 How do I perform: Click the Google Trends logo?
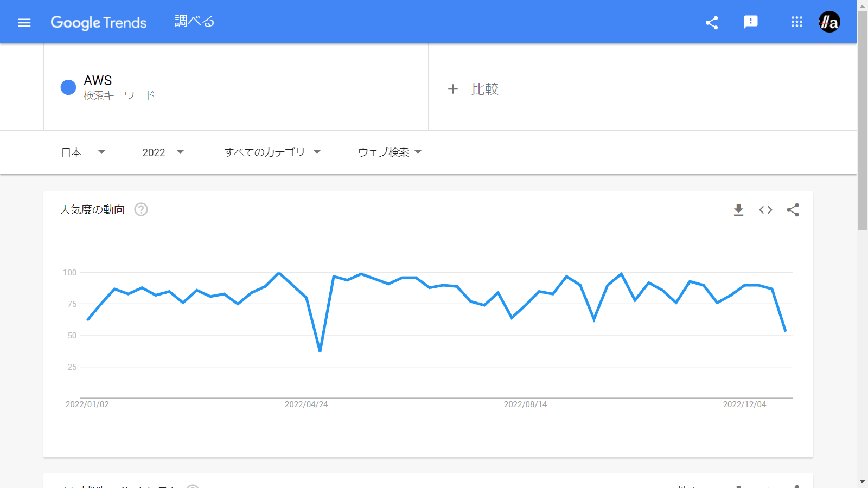pyautogui.click(x=99, y=23)
